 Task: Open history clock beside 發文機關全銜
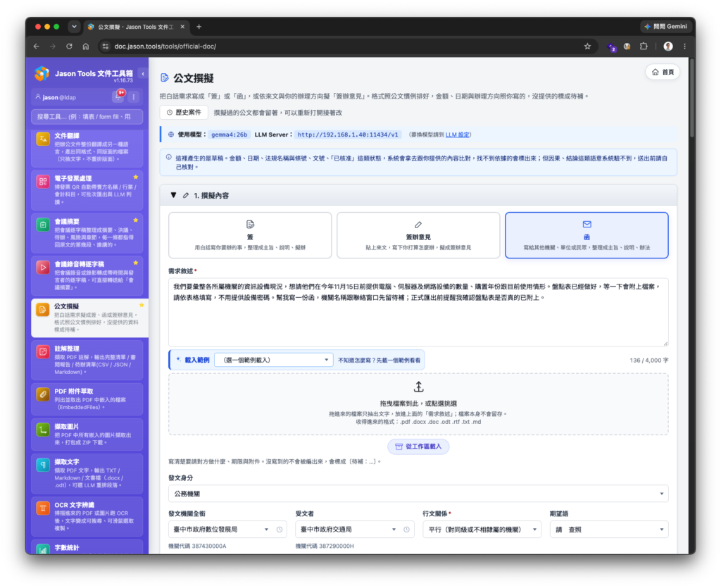[280, 530]
